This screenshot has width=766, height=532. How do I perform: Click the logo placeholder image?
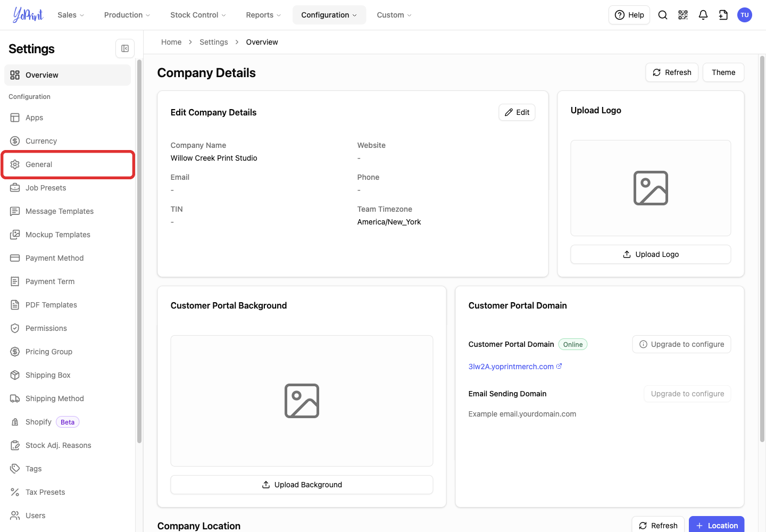point(651,188)
